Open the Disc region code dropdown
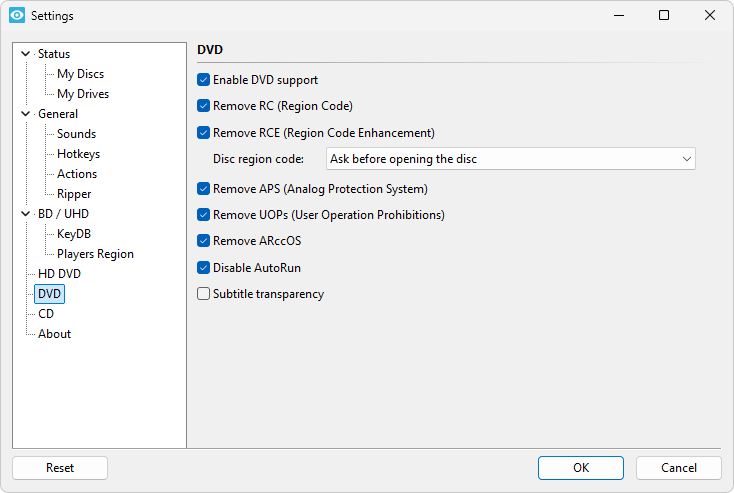 (510, 159)
